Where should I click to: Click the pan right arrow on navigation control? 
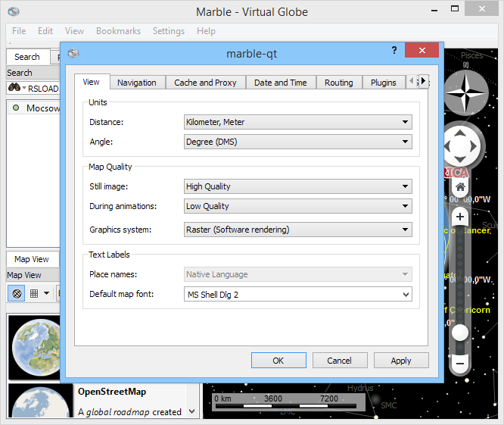coord(473,146)
